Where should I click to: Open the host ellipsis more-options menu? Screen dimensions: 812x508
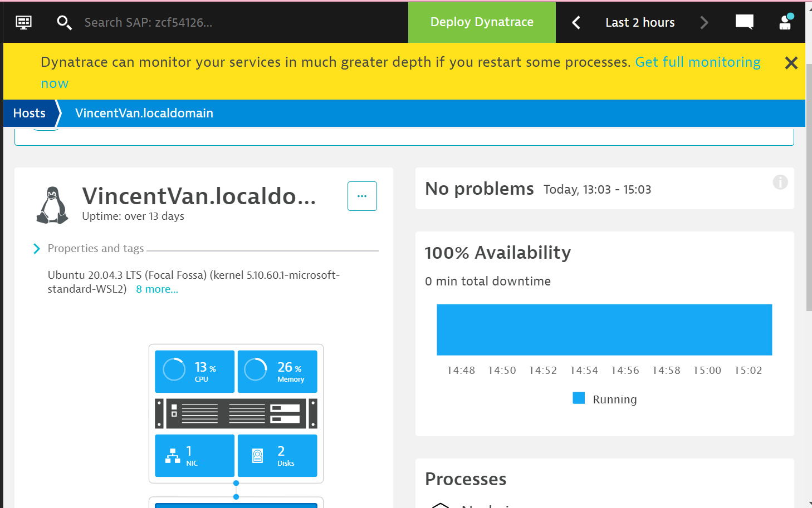pyautogui.click(x=362, y=196)
